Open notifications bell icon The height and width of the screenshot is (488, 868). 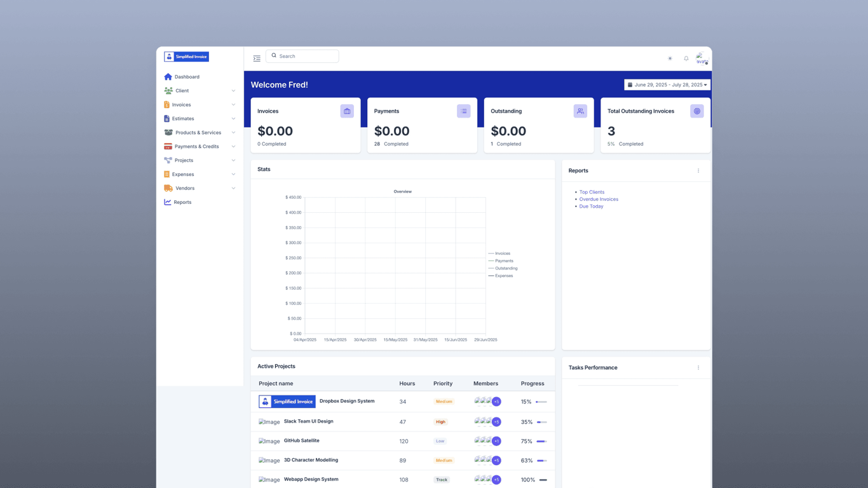686,58
